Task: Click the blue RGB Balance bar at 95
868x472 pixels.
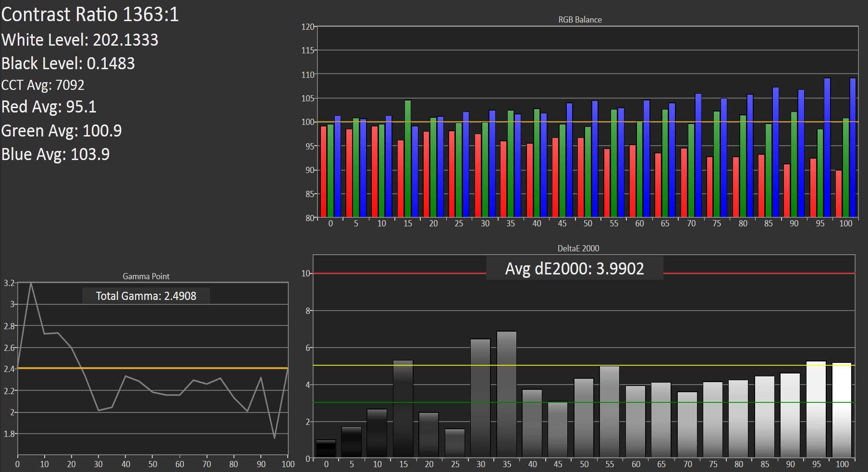Action: click(x=827, y=148)
